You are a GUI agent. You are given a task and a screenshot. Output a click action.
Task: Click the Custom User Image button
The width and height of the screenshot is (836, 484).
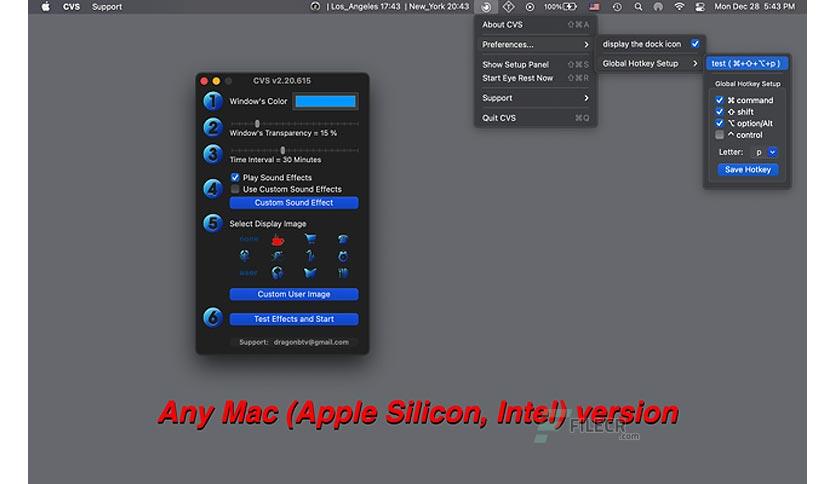294,294
